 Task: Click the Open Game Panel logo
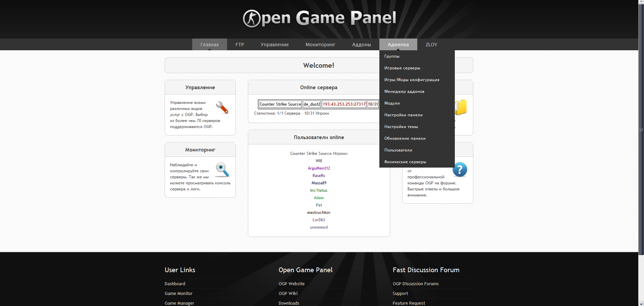click(x=319, y=18)
